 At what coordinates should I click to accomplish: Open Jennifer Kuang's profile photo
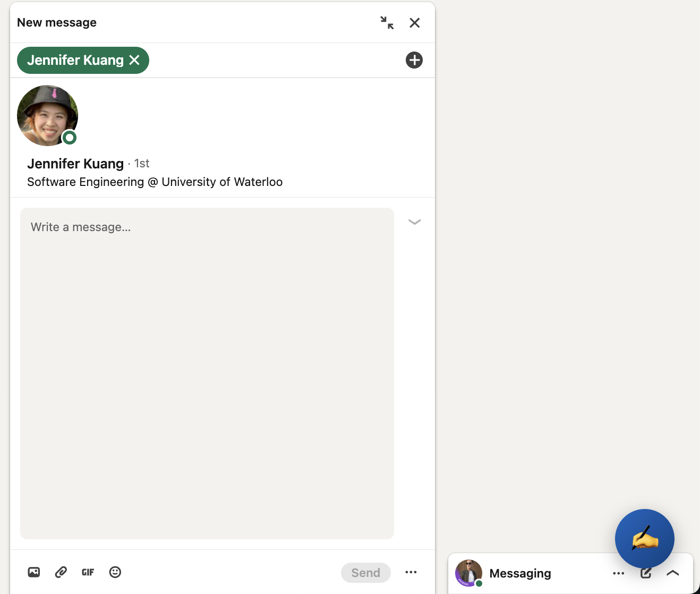click(48, 115)
